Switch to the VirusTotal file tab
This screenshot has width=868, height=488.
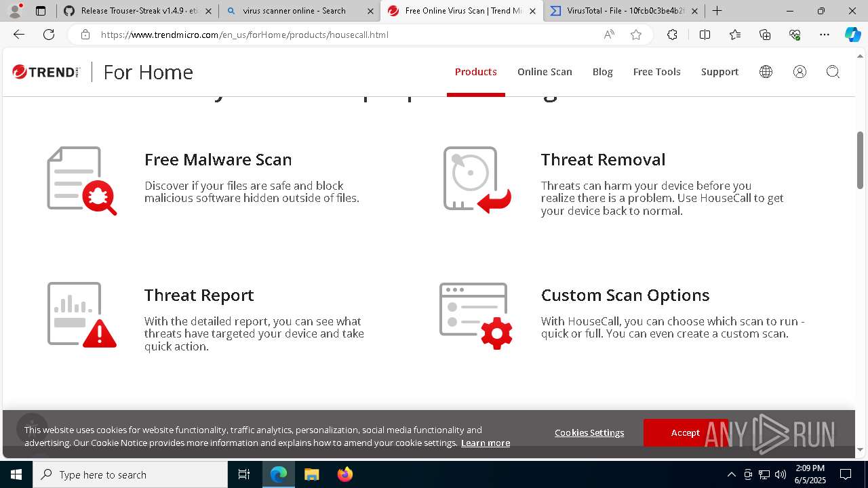624,11
